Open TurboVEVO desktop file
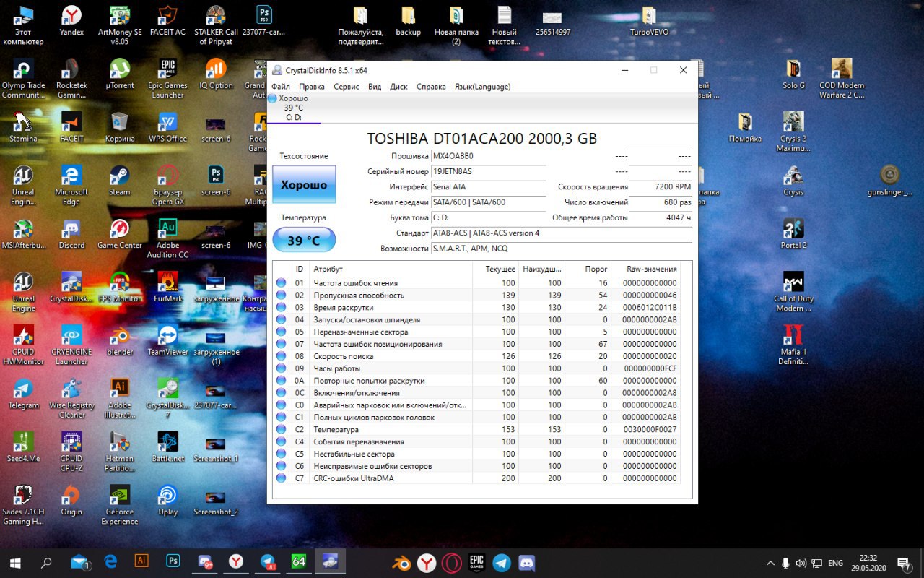 649,21
